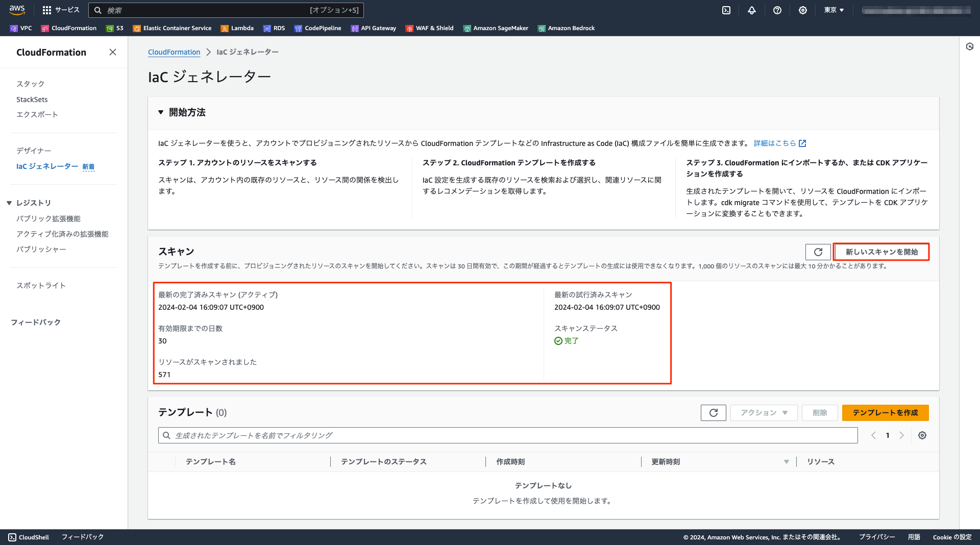Screen dimensions: 980x545
Task: Sort by テンプレートのステータス column
Action: tap(383, 462)
